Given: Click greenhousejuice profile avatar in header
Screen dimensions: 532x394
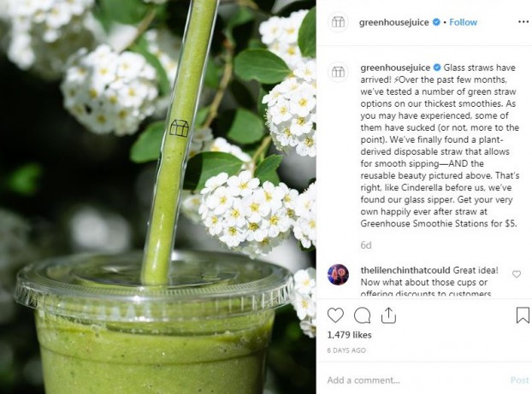Looking at the screenshot, I should [x=338, y=22].
